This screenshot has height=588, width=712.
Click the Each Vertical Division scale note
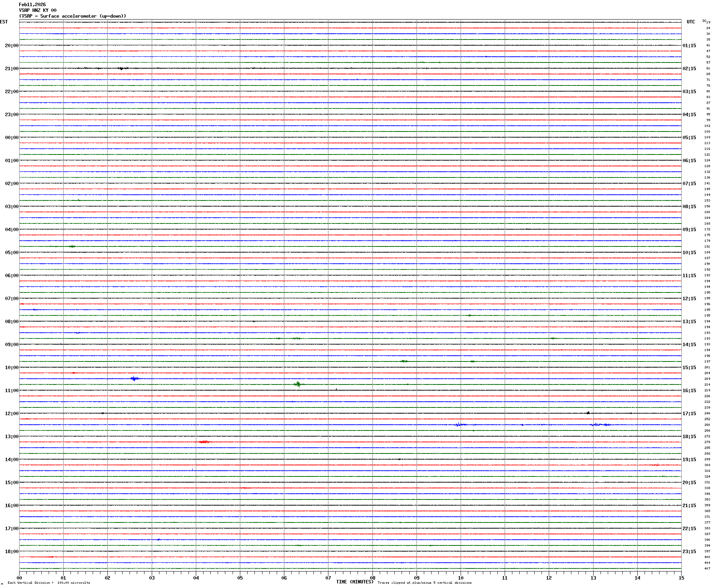(x=49, y=583)
